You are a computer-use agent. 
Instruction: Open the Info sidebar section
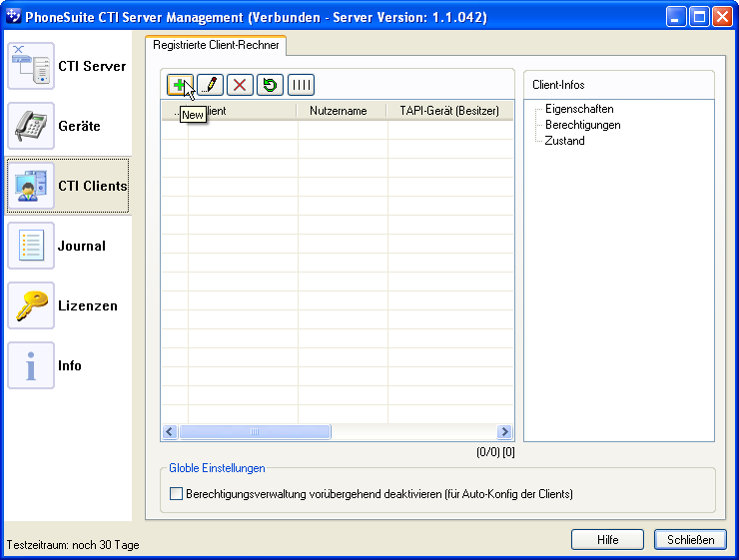tap(68, 366)
